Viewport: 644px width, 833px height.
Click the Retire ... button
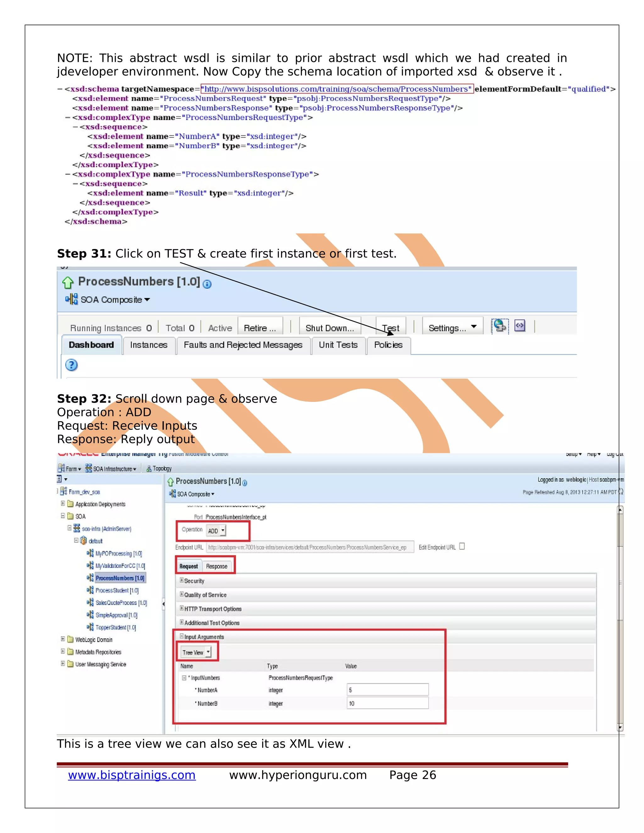point(260,328)
